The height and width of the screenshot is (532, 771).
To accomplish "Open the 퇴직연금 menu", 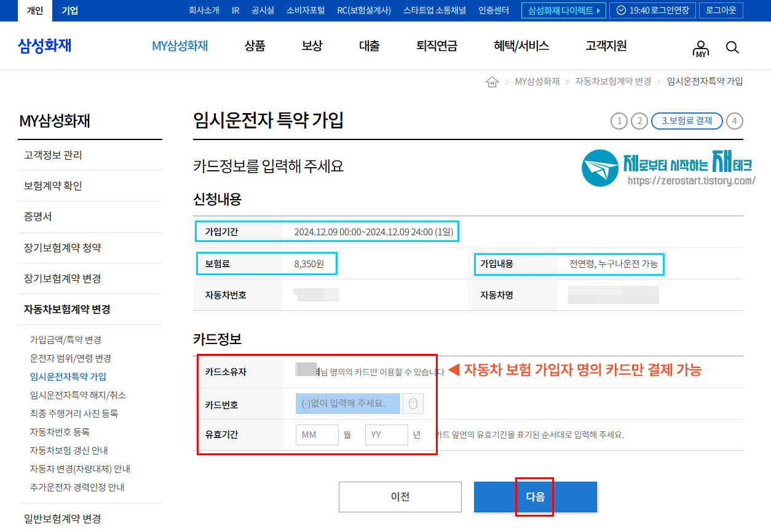I will tap(437, 46).
